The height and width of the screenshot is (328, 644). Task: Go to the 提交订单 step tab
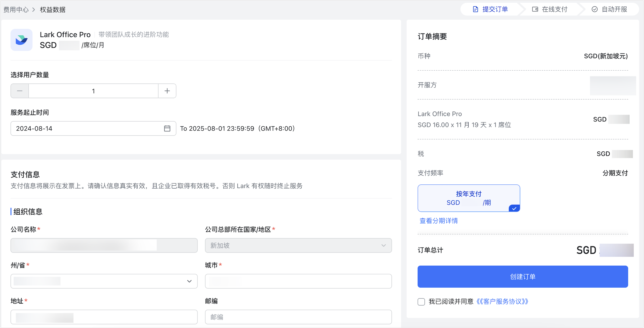490,10
